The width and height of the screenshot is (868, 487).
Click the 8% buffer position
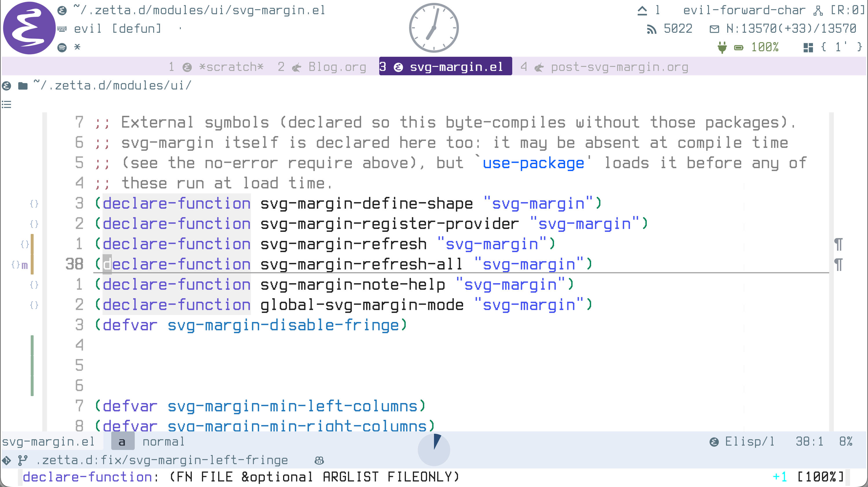coord(846,442)
